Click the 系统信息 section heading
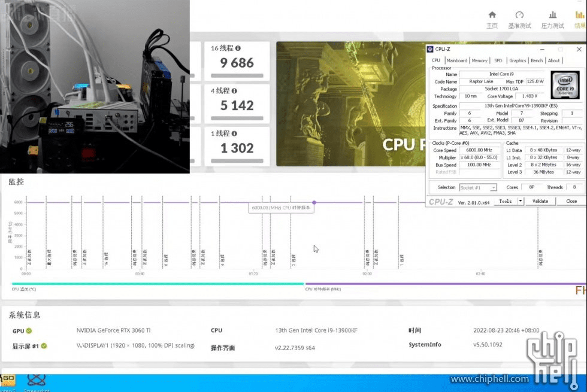 click(25, 315)
